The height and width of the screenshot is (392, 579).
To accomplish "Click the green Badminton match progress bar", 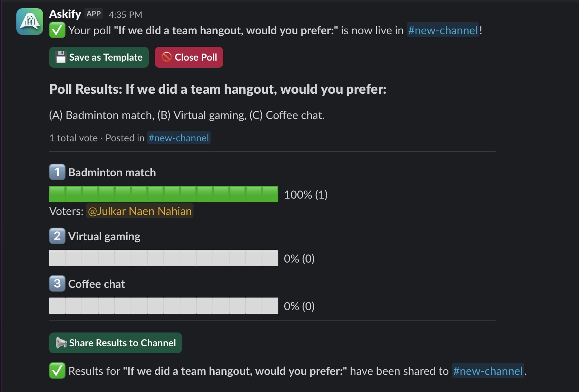I will pyautogui.click(x=163, y=194).
